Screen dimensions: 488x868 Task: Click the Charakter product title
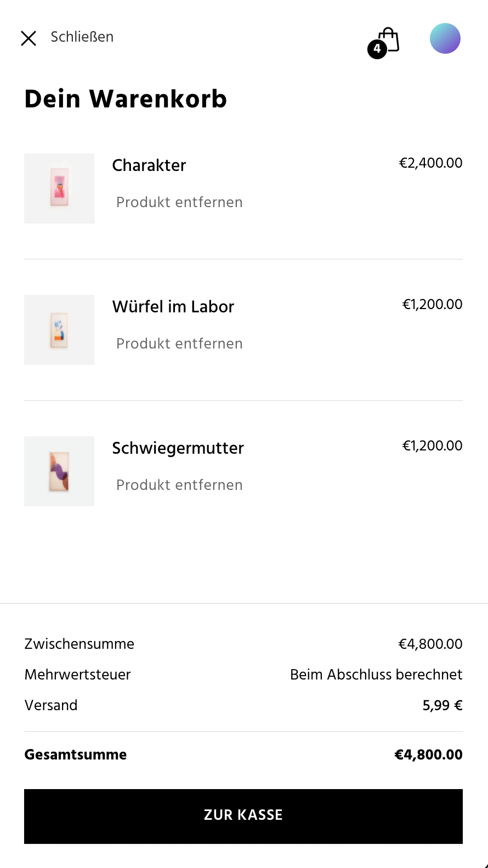149,165
